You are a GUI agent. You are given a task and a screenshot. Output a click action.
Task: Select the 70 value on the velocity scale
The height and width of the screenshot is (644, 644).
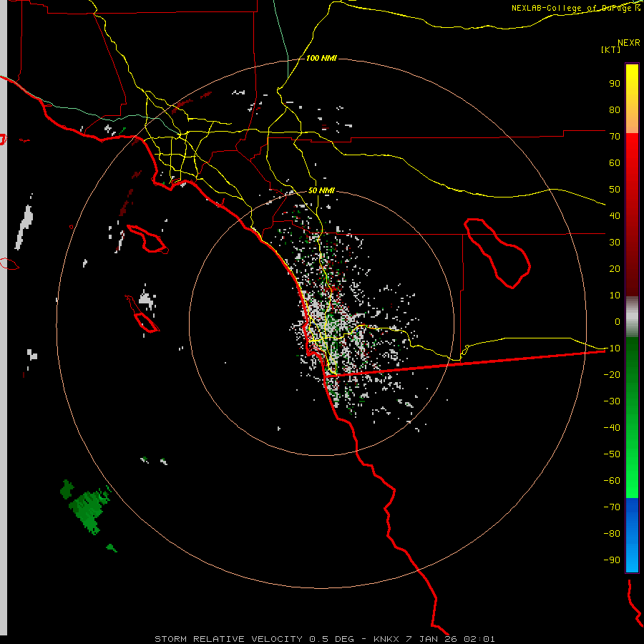click(x=615, y=137)
